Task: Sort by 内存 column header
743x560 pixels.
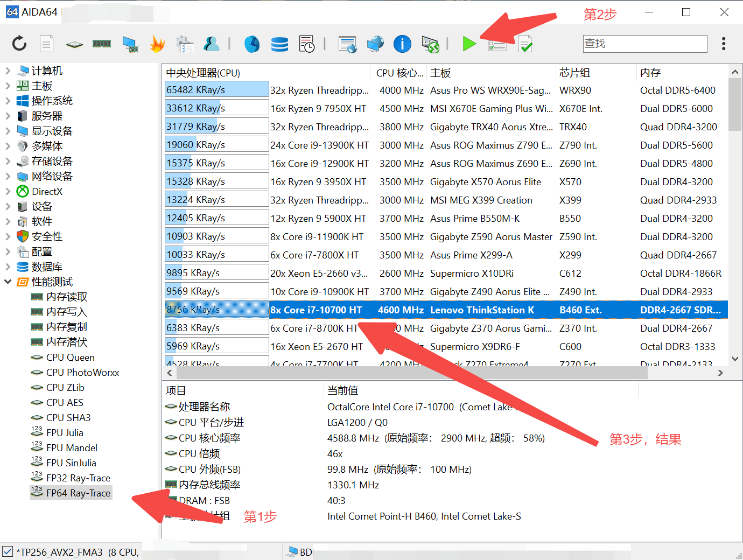Action: tap(682, 73)
